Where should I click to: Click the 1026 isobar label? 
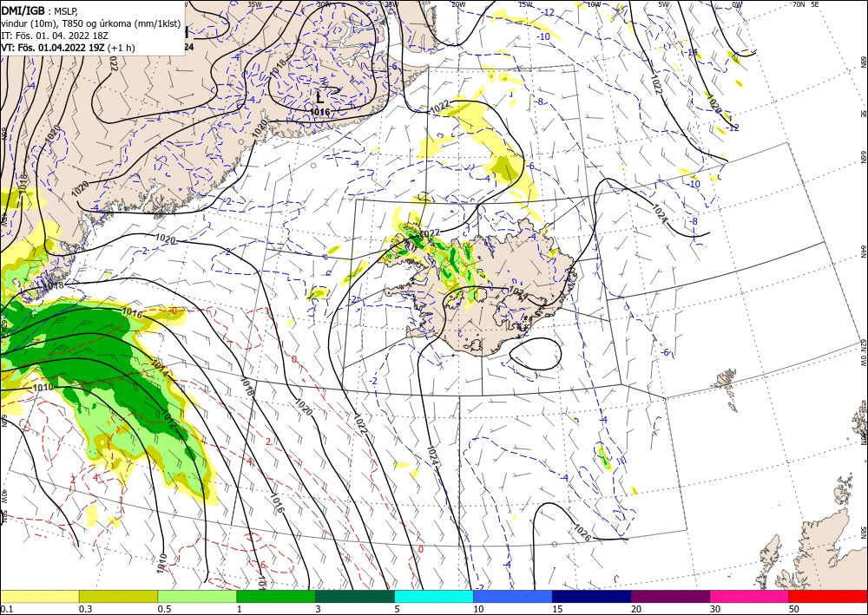(x=582, y=533)
